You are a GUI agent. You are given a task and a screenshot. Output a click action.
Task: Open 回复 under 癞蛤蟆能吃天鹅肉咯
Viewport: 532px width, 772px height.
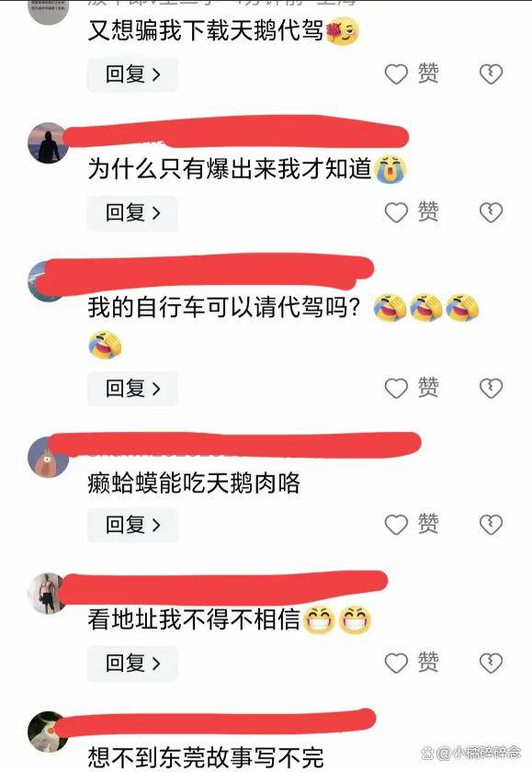132,525
